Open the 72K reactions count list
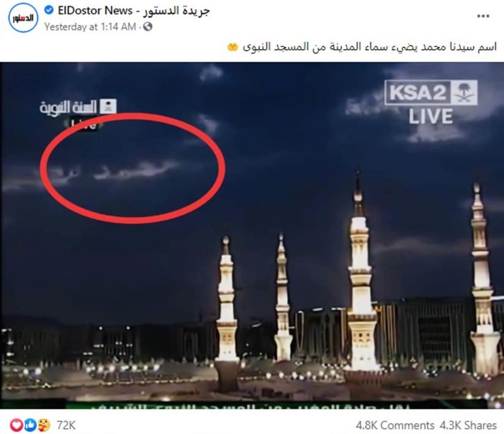 (x=66, y=425)
